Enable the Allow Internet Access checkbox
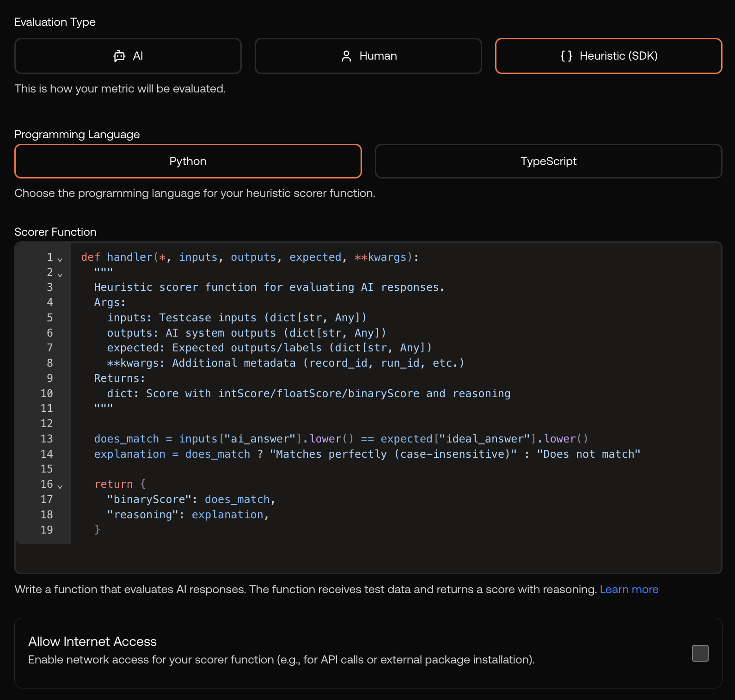The image size is (735, 700). pos(700,653)
